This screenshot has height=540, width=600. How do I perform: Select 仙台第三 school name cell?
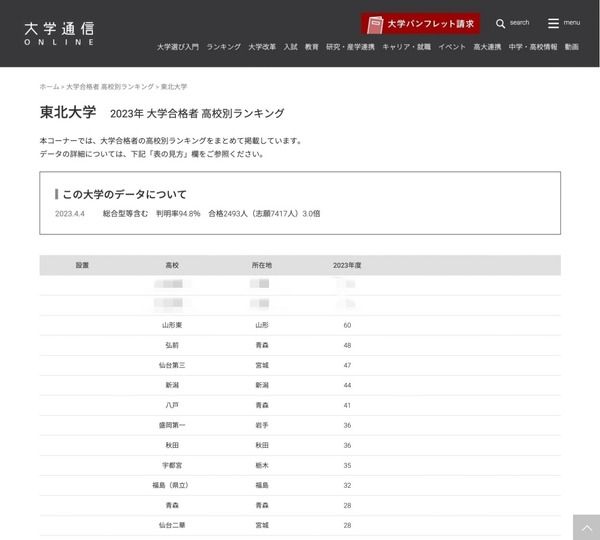click(x=172, y=365)
